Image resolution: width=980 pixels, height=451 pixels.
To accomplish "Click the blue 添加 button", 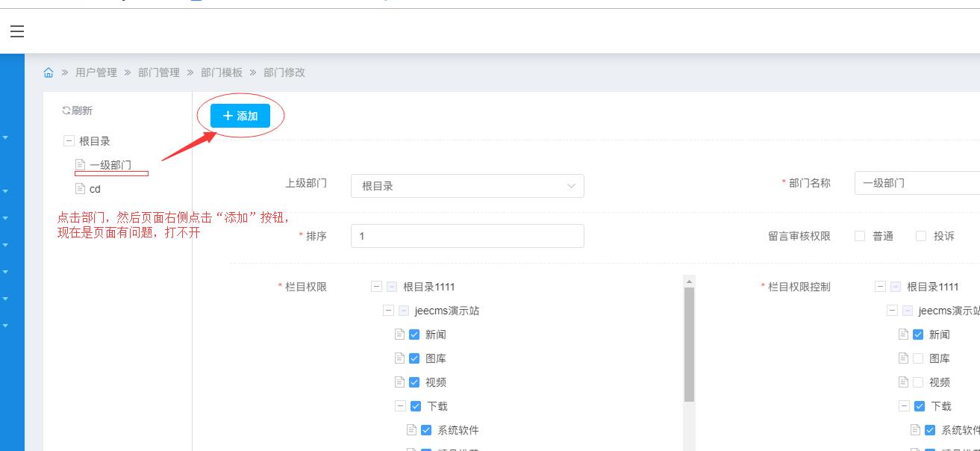I will point(240,116).
